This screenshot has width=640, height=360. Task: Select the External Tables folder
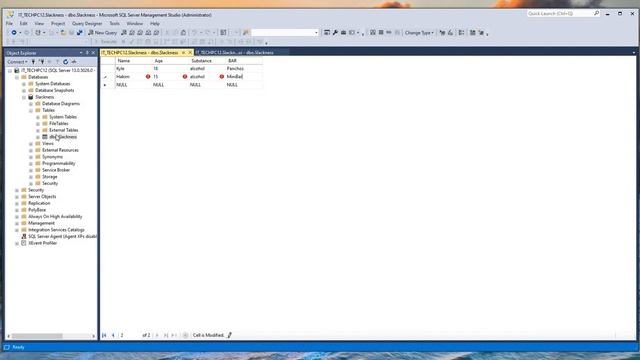pos(64,130)
